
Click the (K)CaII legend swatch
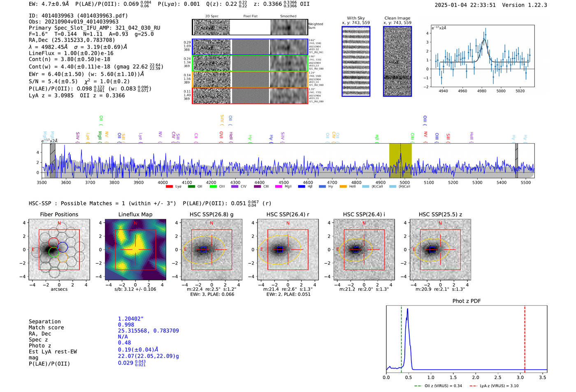tap(365, 186)
